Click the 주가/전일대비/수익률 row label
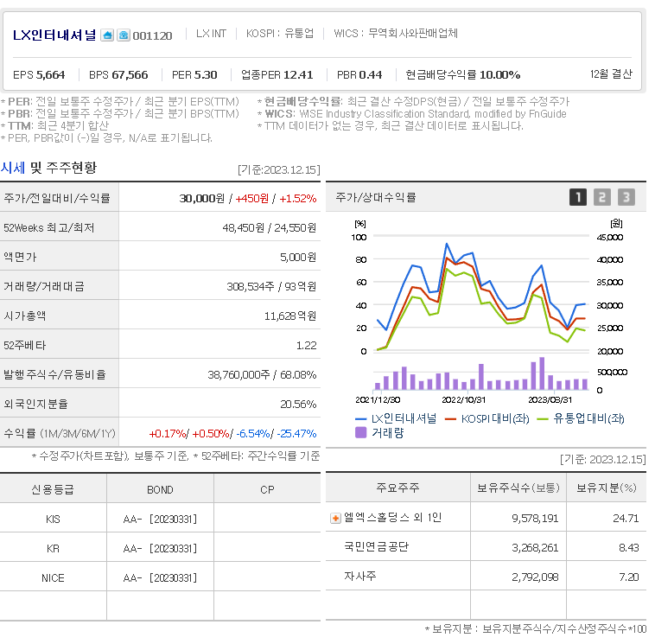Image resolution: width=655 pixels, height=644 pixels. 57,198
